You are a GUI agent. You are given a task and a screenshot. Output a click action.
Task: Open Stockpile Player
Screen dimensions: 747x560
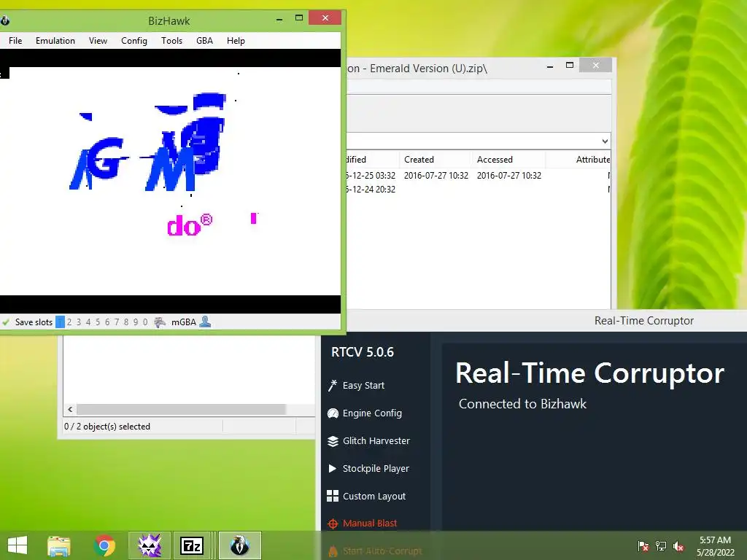pyautogui.click(x=376, y=468)
